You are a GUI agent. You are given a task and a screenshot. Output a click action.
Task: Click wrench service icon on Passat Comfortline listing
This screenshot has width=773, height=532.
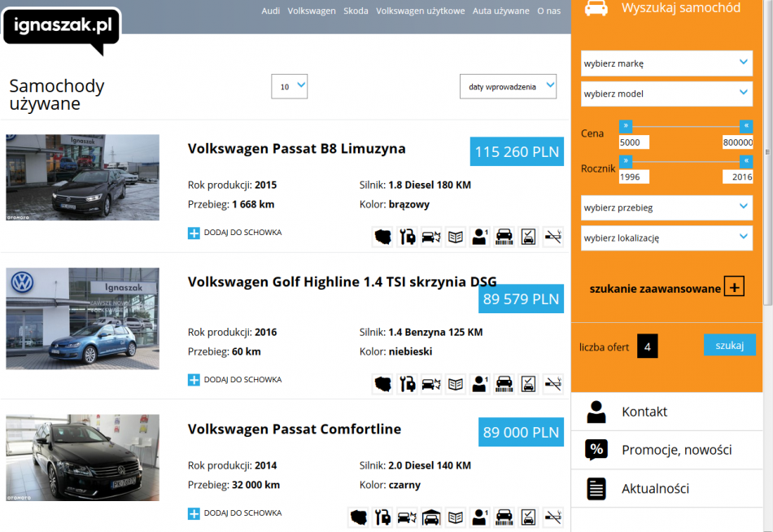[x=382, y=517]
